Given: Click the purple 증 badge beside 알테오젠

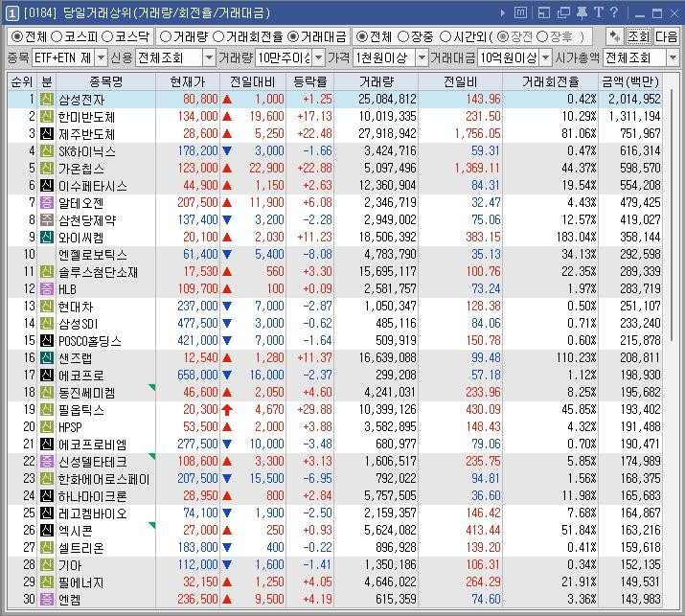Looking at the screenshot, I should pos(47,203).
